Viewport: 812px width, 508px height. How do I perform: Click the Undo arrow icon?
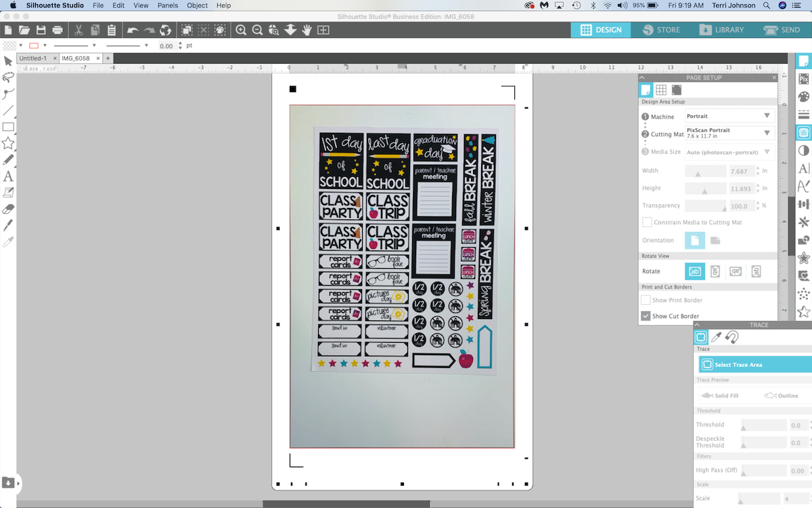pos(133,30)
